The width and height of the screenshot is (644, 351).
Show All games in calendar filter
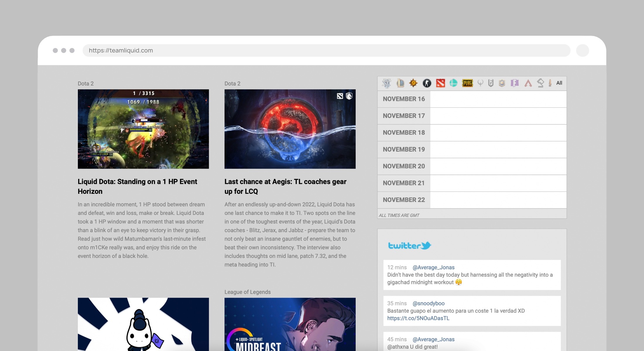coord(559,83)
